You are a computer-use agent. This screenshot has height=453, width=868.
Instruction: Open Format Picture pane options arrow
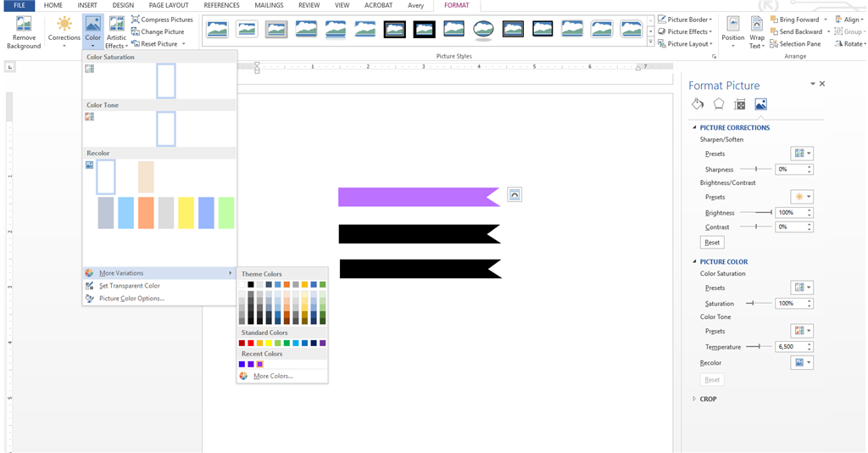(x=813, y=84)
